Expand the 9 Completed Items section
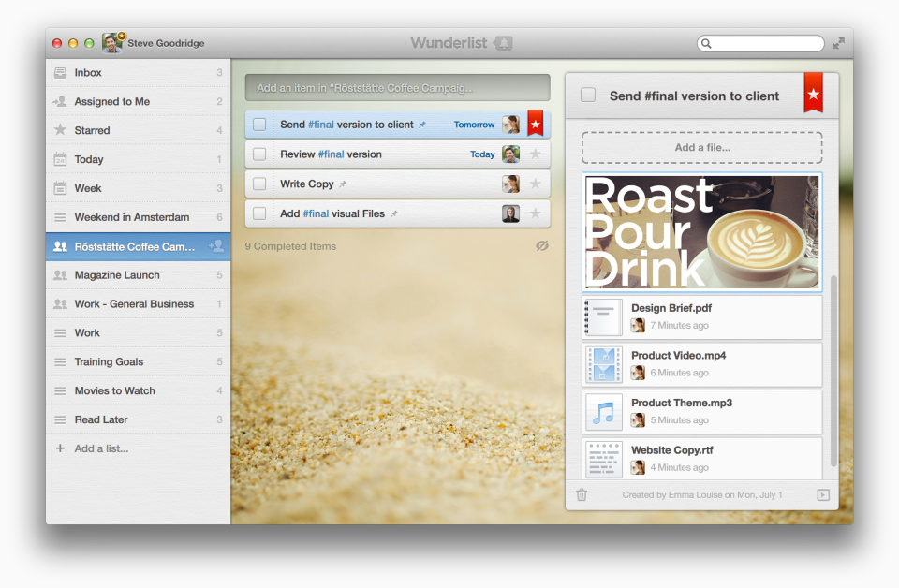The height and width of the screenshot is (588, 899). 290,246
